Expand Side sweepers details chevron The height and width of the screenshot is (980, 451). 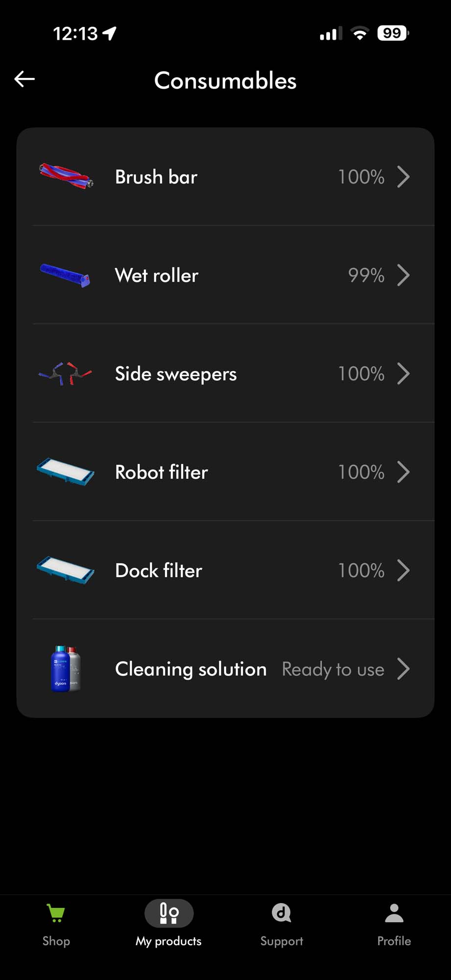tap(403, 374)
